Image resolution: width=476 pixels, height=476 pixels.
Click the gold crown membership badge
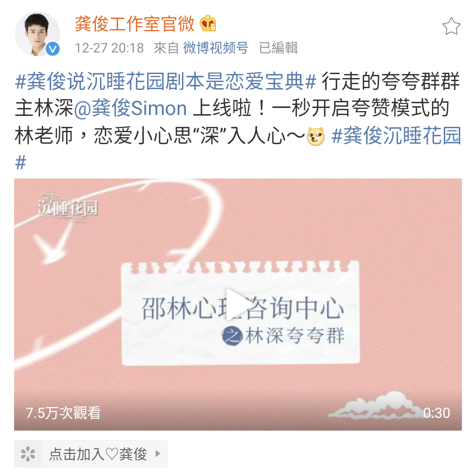[x=208, y=23]
